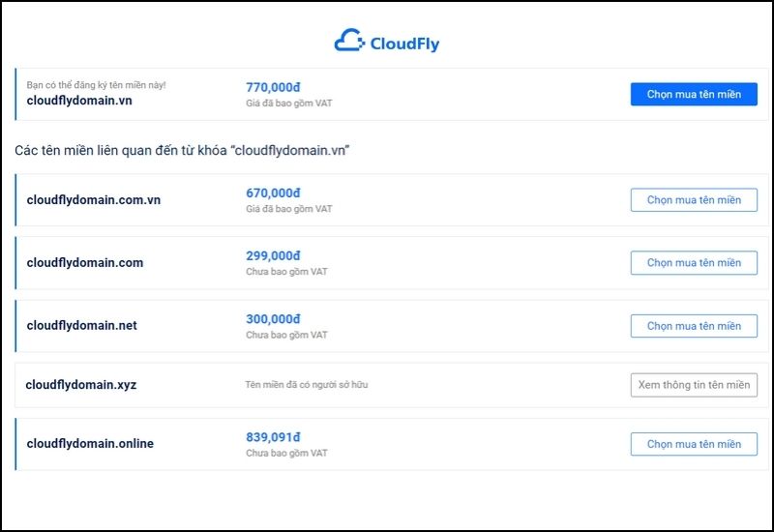Click 'Chưa bao gồm VAT' under 299,000đ
The width and height of the screenshot is (774, 532).
tap(286, 272)
